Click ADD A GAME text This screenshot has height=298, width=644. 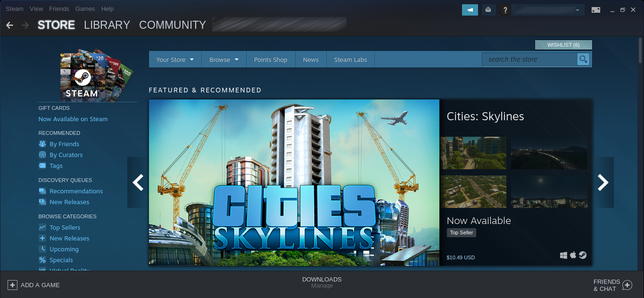point(40,285)
